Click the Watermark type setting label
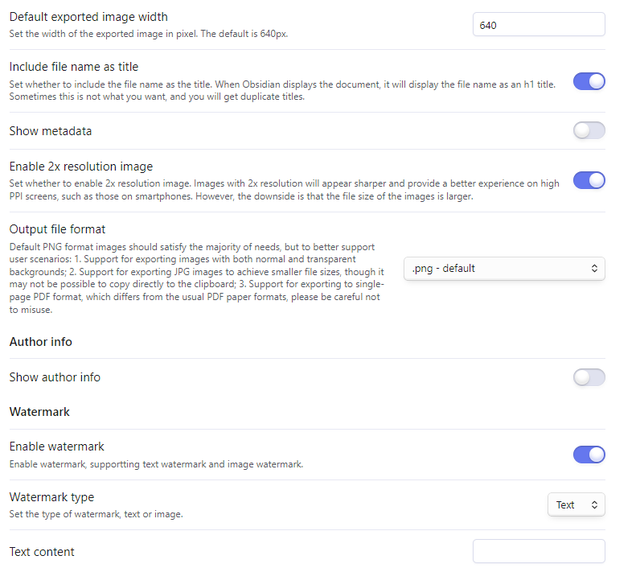 pos(52,497)
